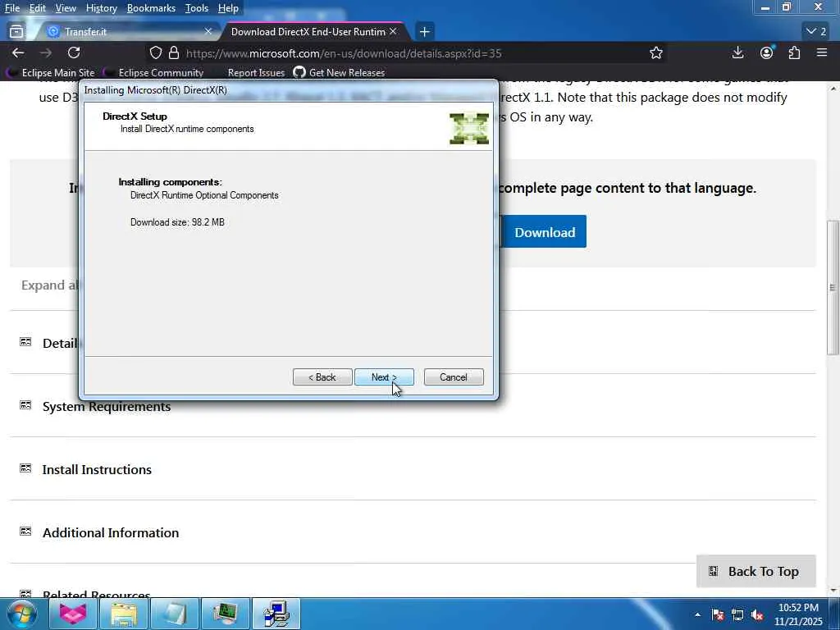Open the taskbar clock and date

pos(797,614)
